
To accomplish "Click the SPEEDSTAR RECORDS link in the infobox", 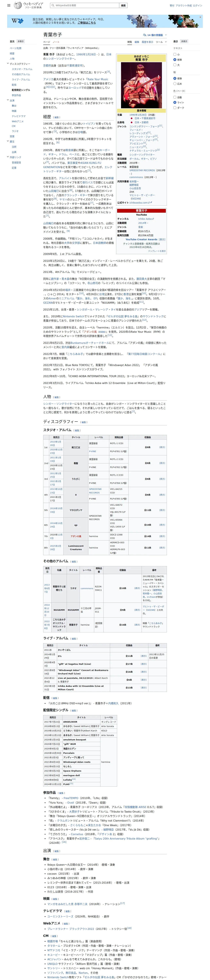I will pyautogui.click(x=142, y=170).
